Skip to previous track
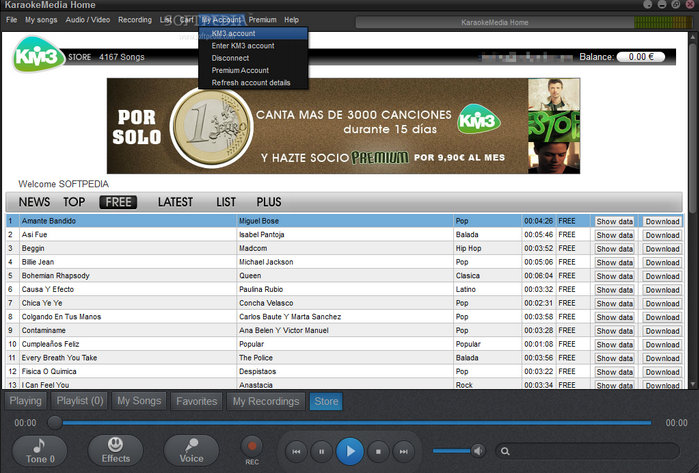 [x=296, y=452]
